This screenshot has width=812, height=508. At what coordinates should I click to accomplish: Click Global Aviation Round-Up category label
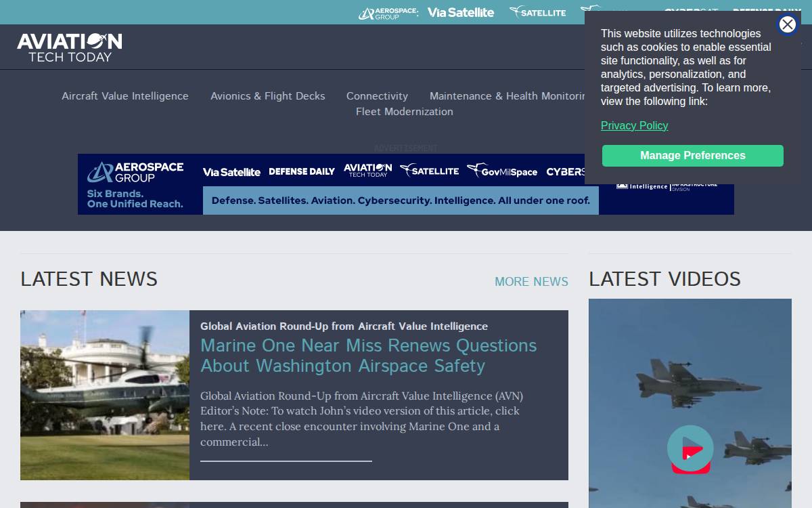pos(344,326)
